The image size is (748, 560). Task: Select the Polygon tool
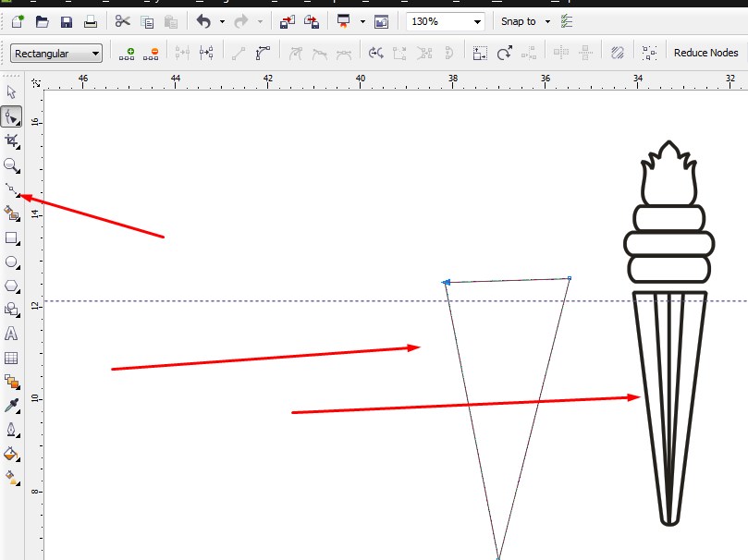click(12, 286)
